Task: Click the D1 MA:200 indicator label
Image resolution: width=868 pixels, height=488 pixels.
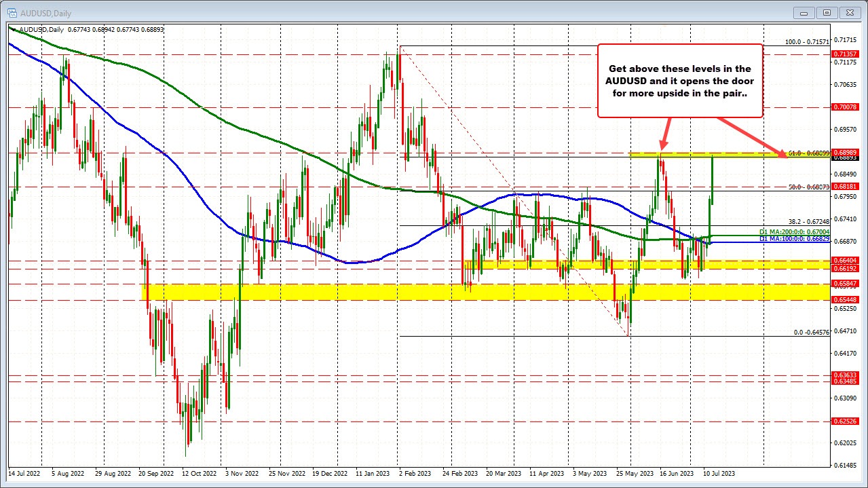Action: 794,232
